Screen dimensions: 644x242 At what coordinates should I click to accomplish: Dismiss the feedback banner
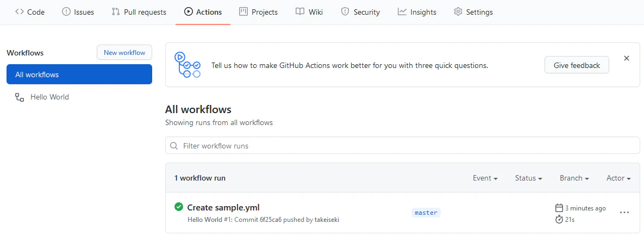tap(627, 58)
